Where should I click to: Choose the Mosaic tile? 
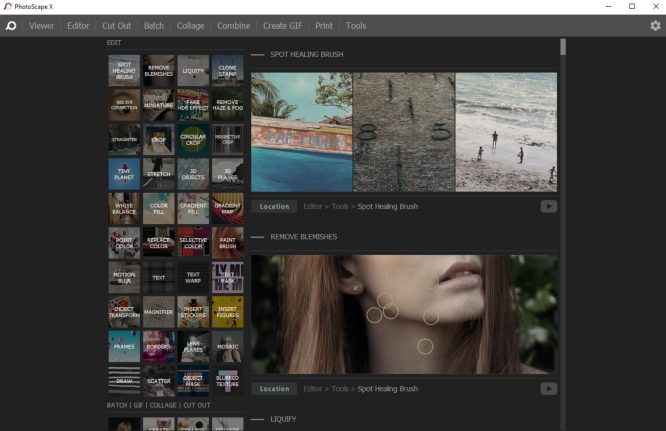228,346
